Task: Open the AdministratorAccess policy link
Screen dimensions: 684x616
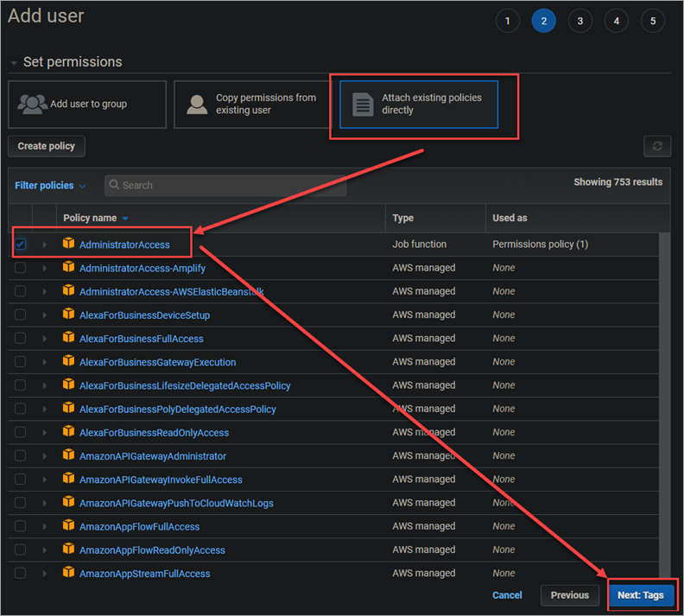Action: [124, 244]
